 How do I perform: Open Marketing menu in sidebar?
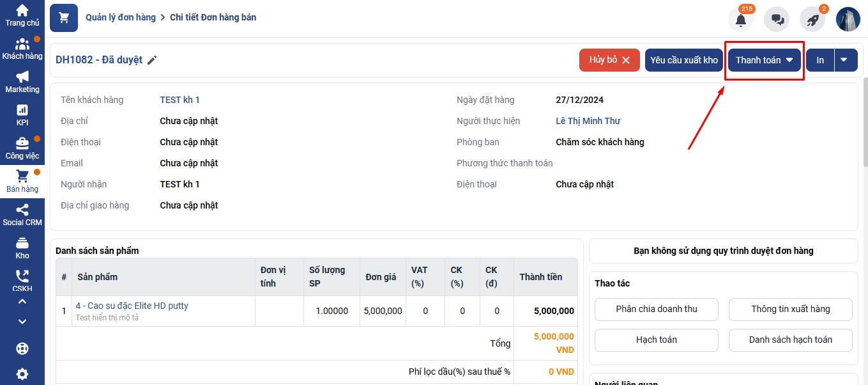[x=22, y=82]
